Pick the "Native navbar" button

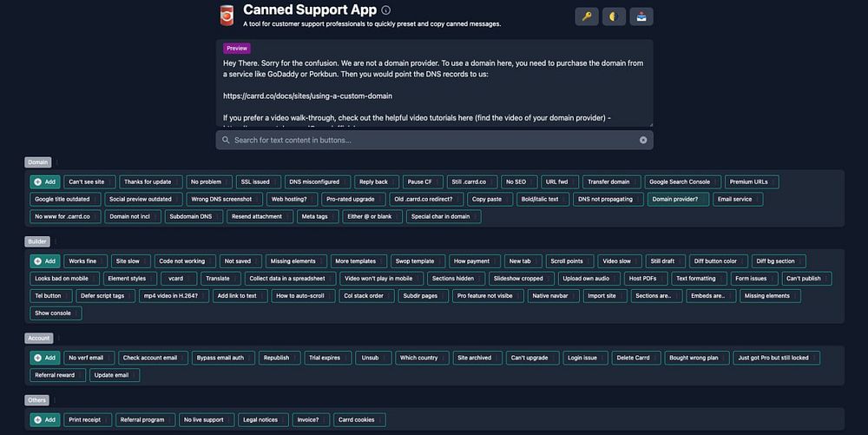[x=553, y=295]
